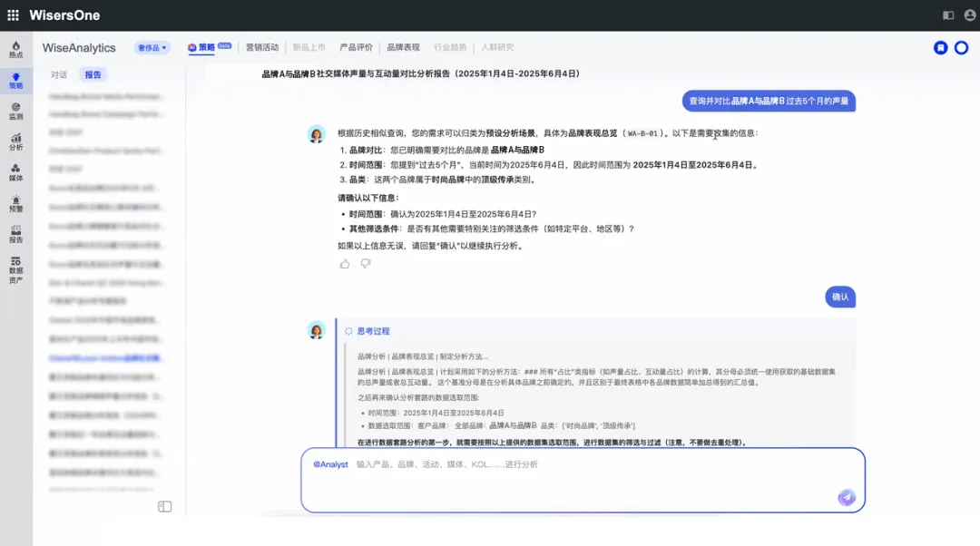Click the 确认 message bubble
980x546 pixels.
(x=840, y=297)
